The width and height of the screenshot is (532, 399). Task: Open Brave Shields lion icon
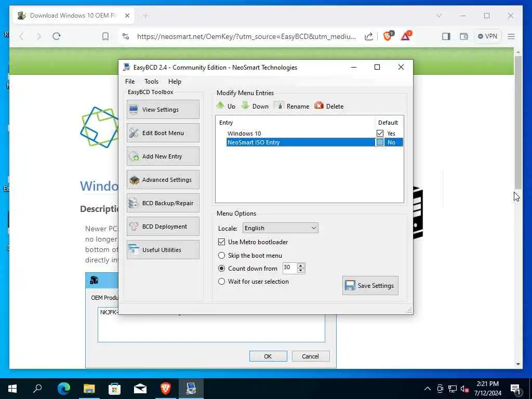[x=388, y=36]
